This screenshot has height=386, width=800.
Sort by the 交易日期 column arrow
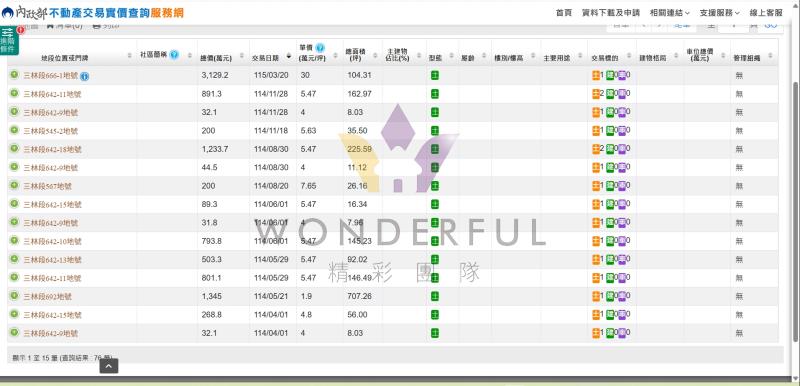click(x=289, y=56)
